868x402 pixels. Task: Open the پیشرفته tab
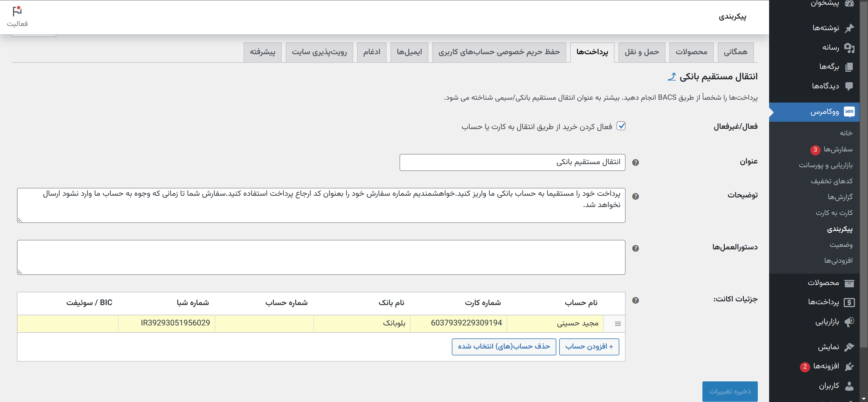coord(262,52)
